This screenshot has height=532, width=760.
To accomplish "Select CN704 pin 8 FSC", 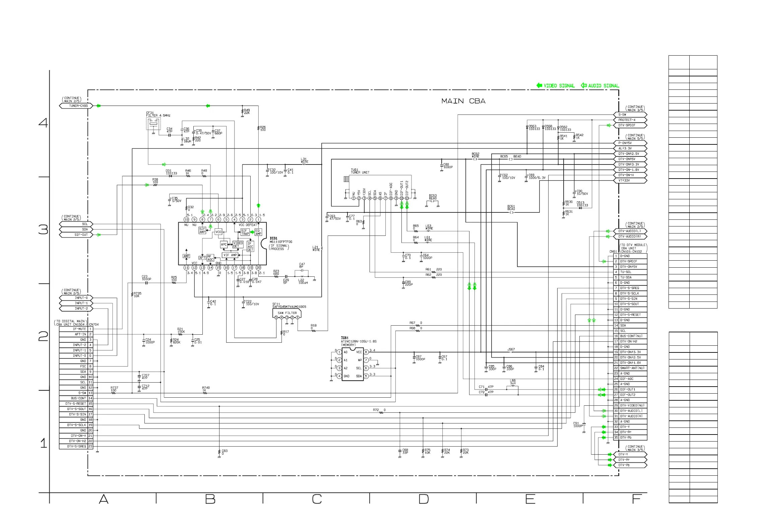I will 76,367.
